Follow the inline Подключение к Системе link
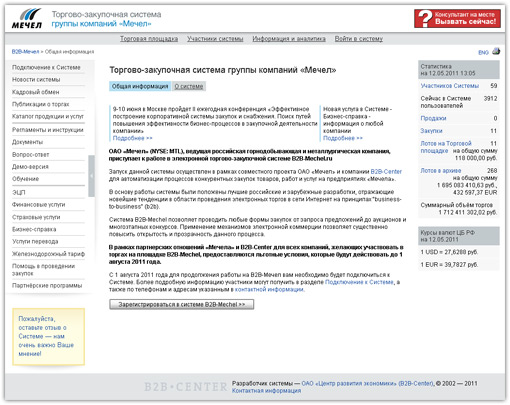Image resolution: width=510 pixels, height=405 pixels. pyautogui.click(x=359, y=282)
